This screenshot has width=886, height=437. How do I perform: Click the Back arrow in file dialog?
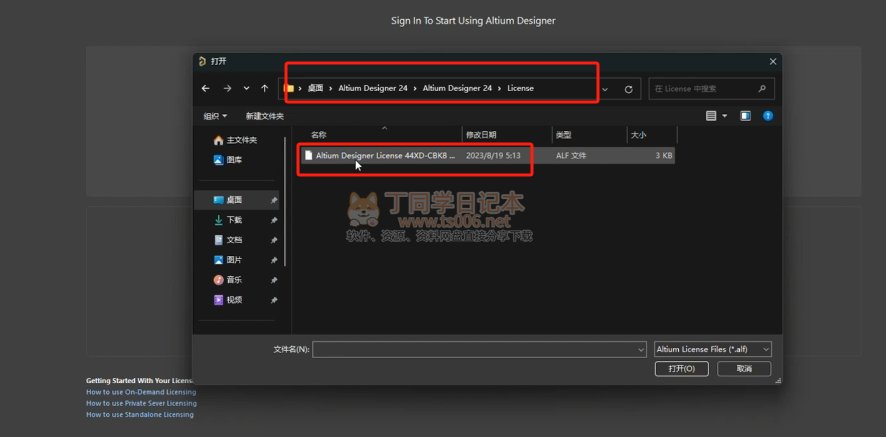pos(206,88)
